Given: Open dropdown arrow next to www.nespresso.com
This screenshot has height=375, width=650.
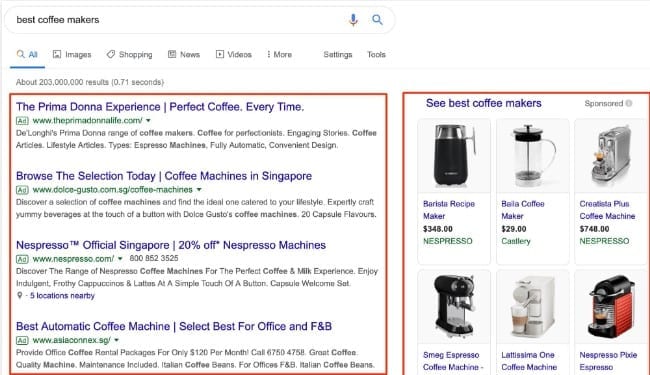Looking at the screenshot, I should 120,259.
